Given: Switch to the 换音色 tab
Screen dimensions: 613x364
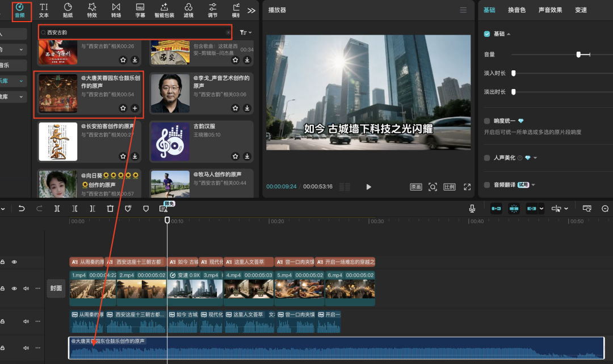Looking at the screenshot, I should 517,10.
